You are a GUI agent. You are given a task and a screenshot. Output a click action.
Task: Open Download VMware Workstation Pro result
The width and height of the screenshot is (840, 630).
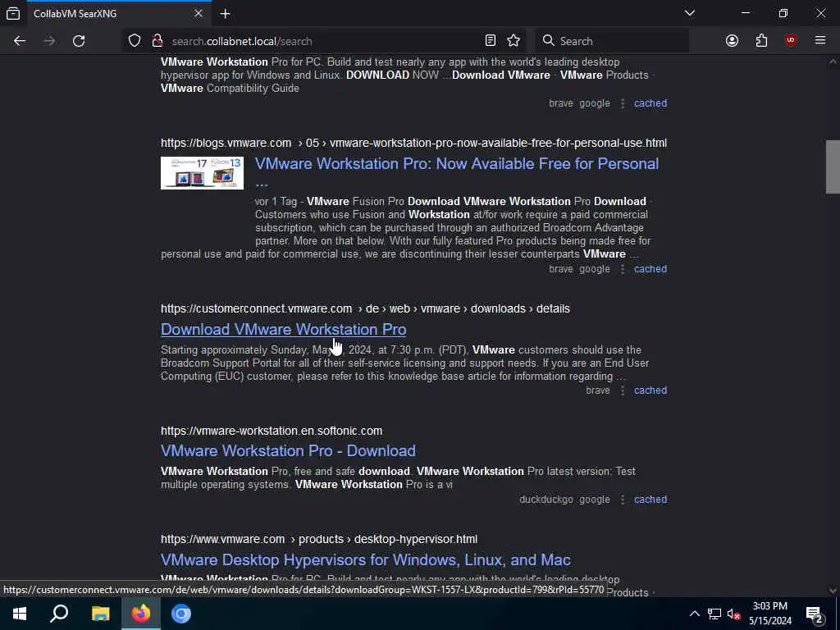283,330
